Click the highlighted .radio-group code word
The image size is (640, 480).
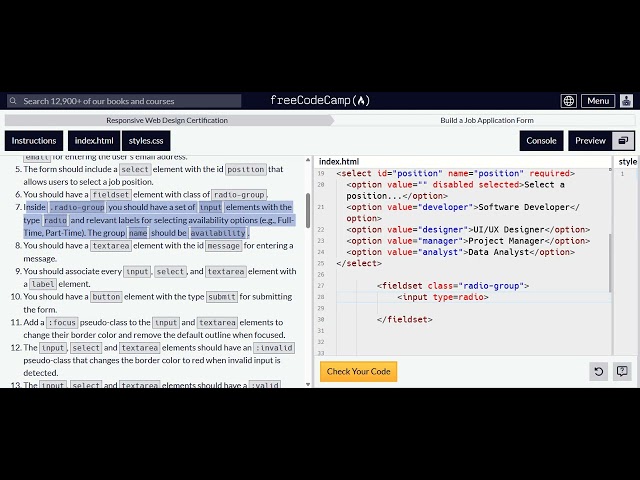pos(77,207)
